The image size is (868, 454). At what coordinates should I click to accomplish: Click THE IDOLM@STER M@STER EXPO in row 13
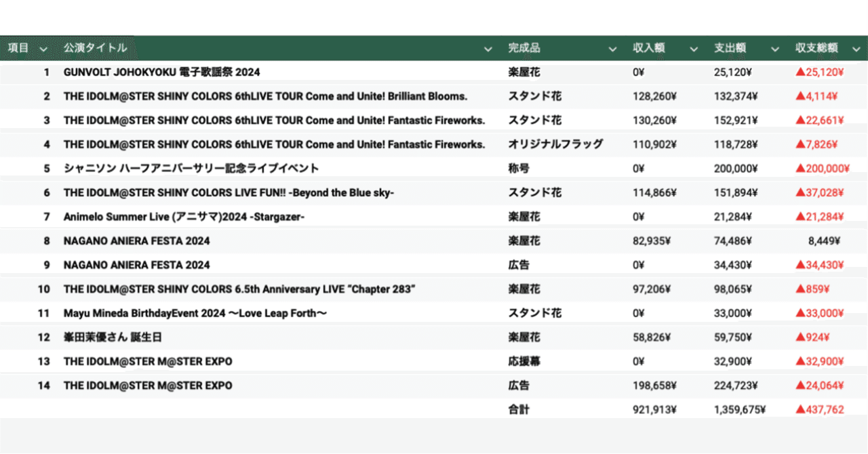148,361
